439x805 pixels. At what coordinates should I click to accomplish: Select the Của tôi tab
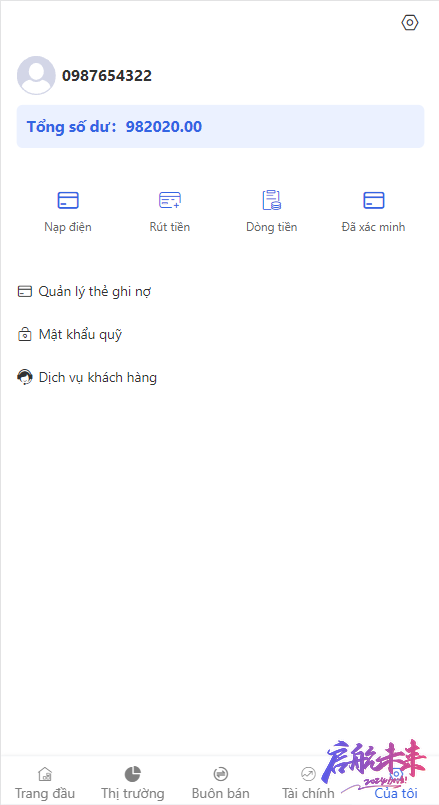[396, 782]
